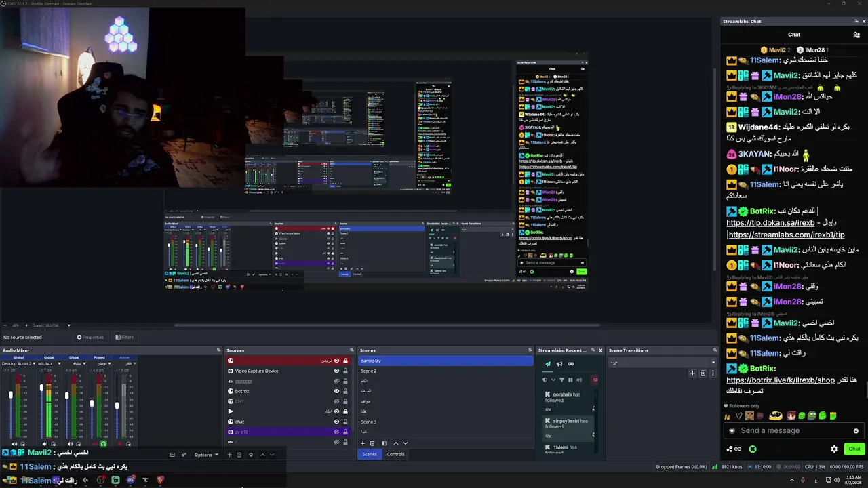Viewport: 868px width, 488px height.
Task: Click the green Kick logo below chat input
Action: pyautogui.click(x=752, y=449)
